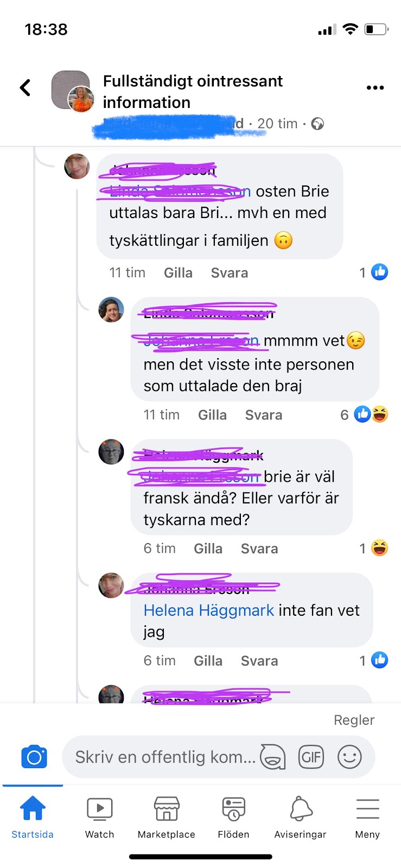Screen dimensions: 401x868
Task: Open the three-dots post options menu
Action: click(x=375, y=88)
